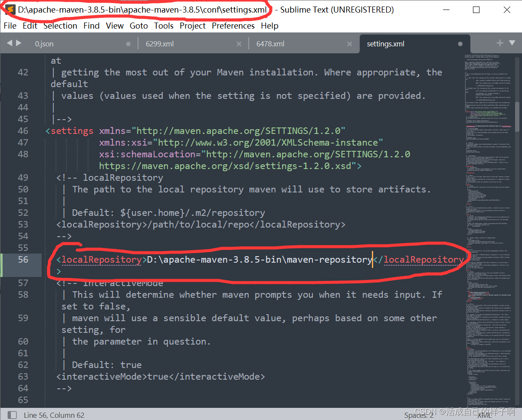
Task: Open the File menu
Action: [10, 26]
